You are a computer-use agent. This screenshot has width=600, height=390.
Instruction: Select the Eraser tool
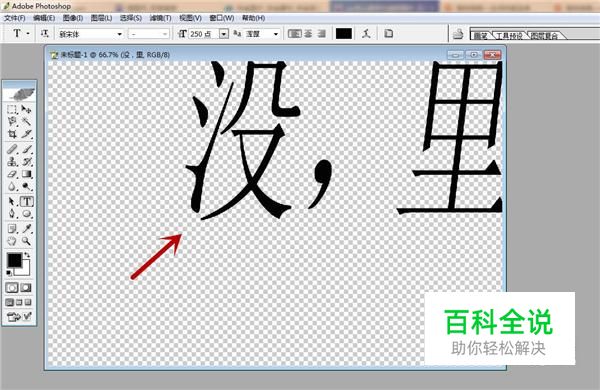click(12, 174)
